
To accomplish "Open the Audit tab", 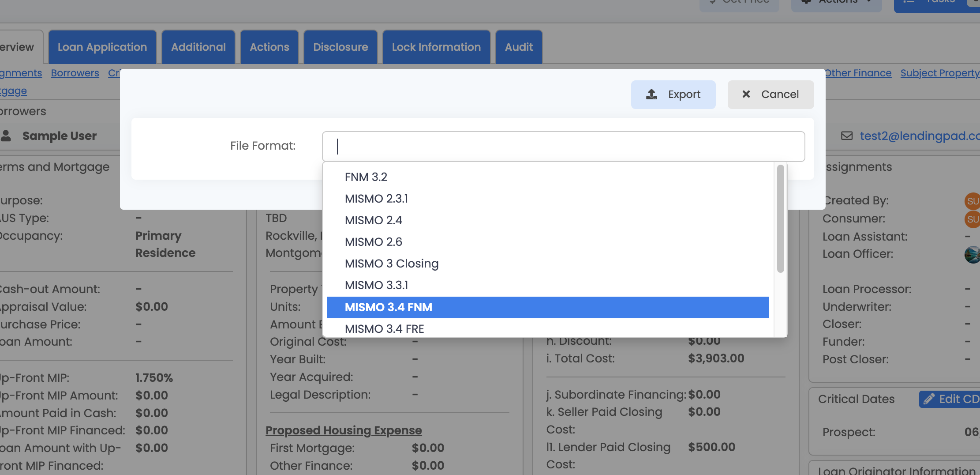I will click(519, 47).
